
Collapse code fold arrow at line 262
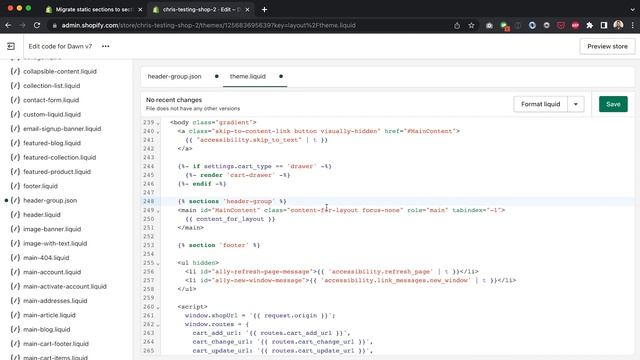click(x=158, y=325)
